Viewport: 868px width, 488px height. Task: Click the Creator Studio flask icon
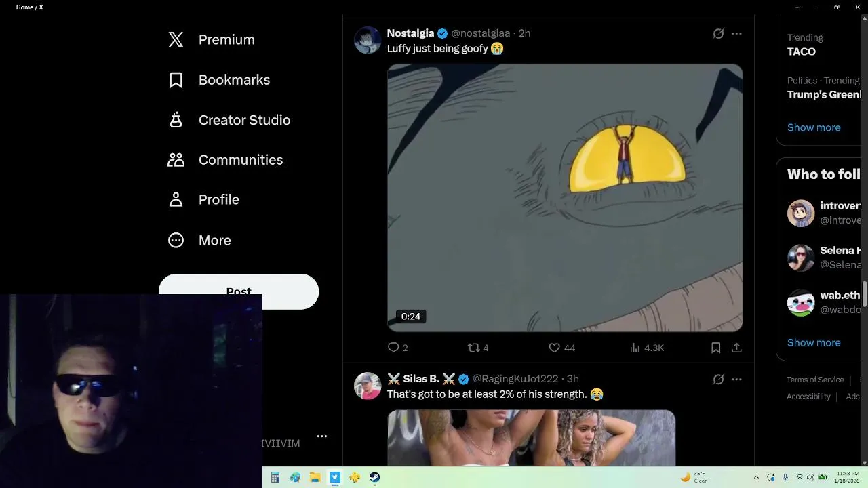(x=176, y=120)
